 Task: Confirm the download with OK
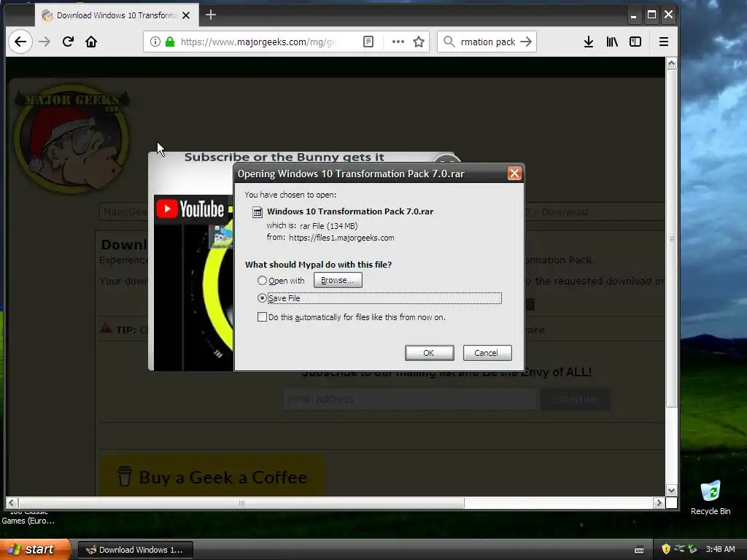click(429, 353)
